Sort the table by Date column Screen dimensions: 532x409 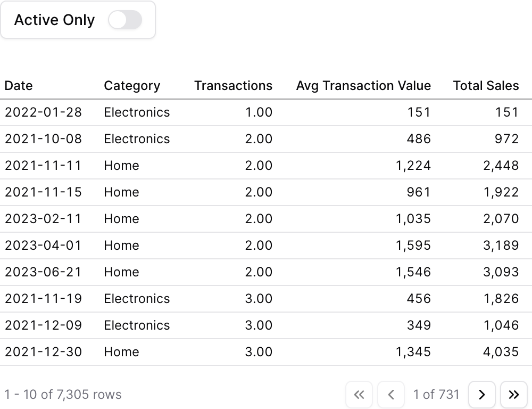tap(18, 86)
